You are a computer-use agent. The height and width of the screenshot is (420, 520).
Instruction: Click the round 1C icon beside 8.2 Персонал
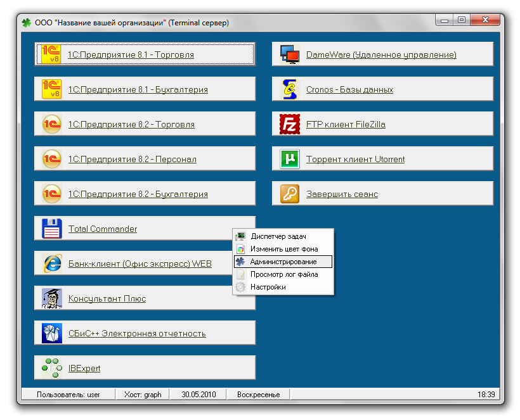[x=52, y=159]
